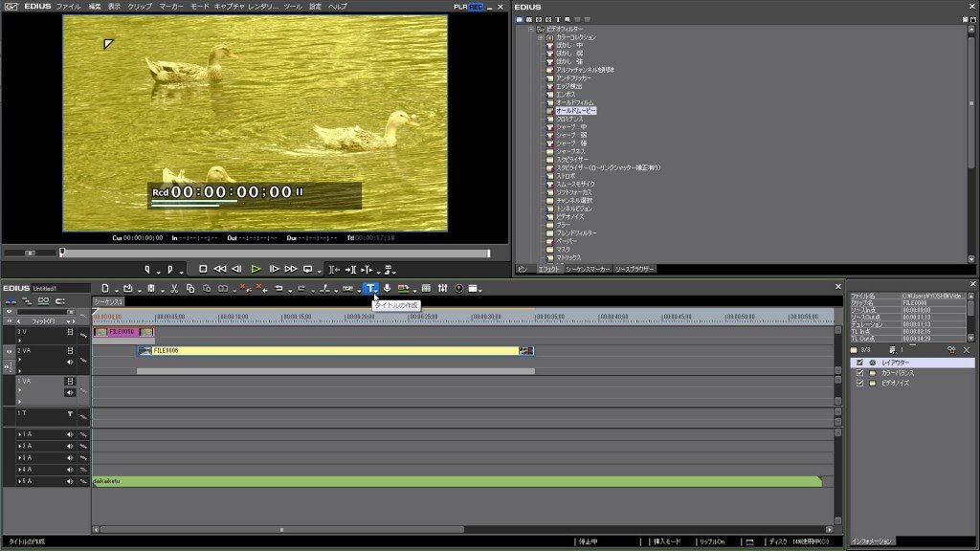
Task: Open the ファイル menu
Action: pyautogui.click(x=69, y=7)
